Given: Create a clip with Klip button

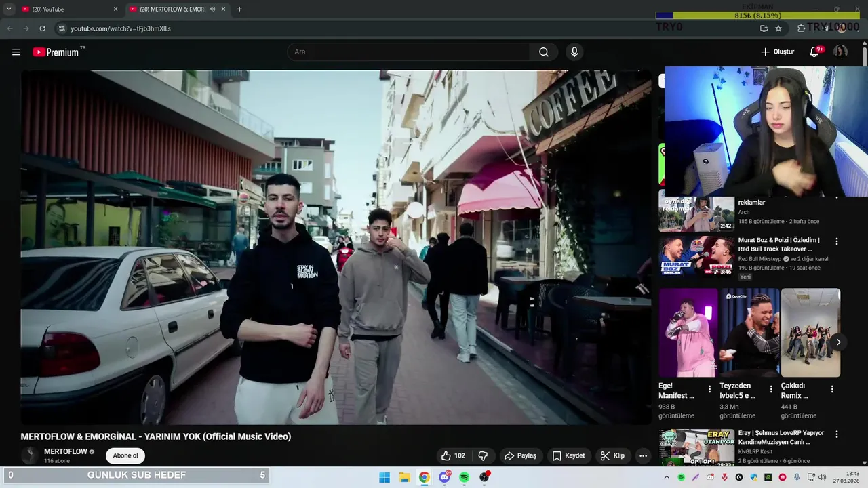Looking at the screenshot, I should point(612,456).
